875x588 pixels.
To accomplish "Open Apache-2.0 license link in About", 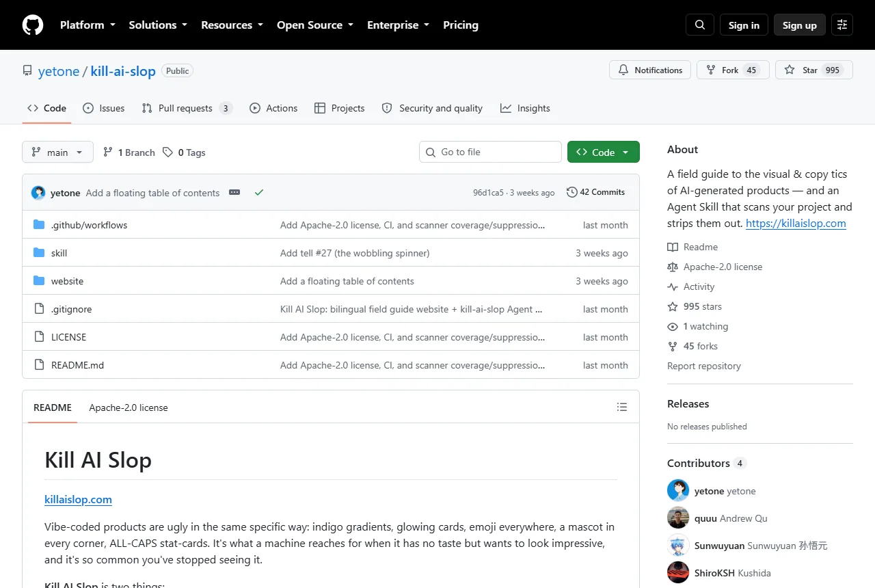I will tap(715, 267).
